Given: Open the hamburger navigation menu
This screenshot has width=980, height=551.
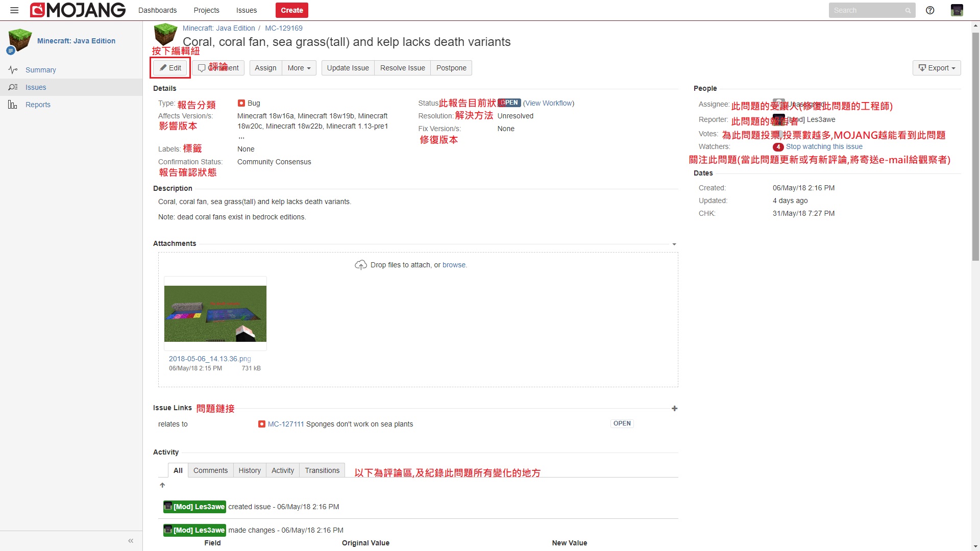Looking at the screenshot, I should [x=14, y=10].
